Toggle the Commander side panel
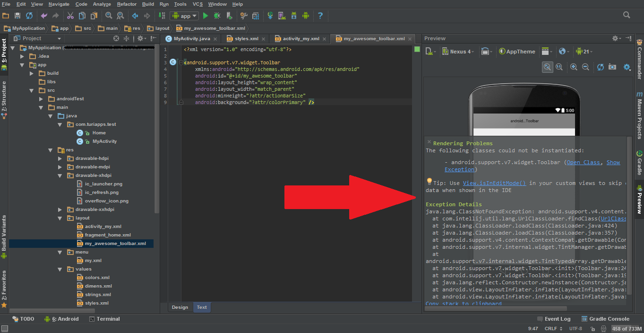This screenshot has width=644, height=333. tap(640, 59)
